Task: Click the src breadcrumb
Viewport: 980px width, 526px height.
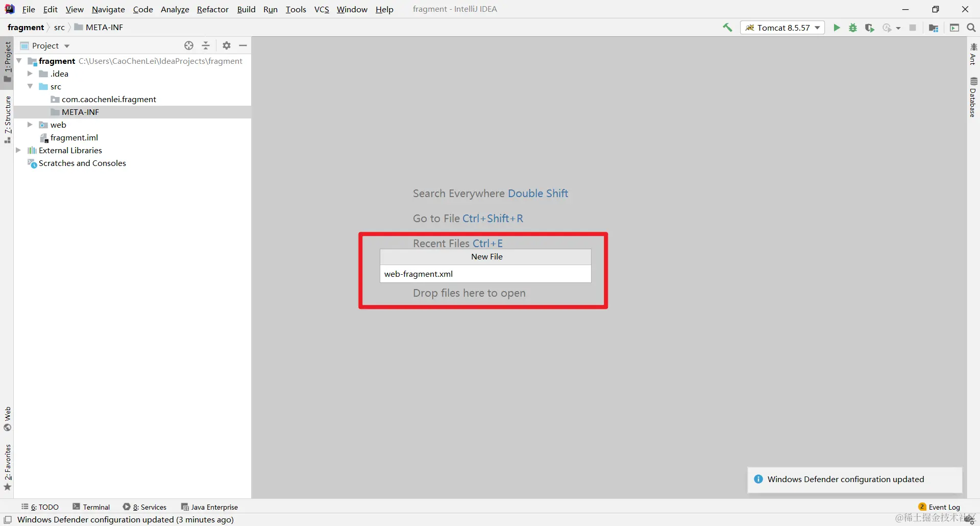Action: (x=59, y=28)
